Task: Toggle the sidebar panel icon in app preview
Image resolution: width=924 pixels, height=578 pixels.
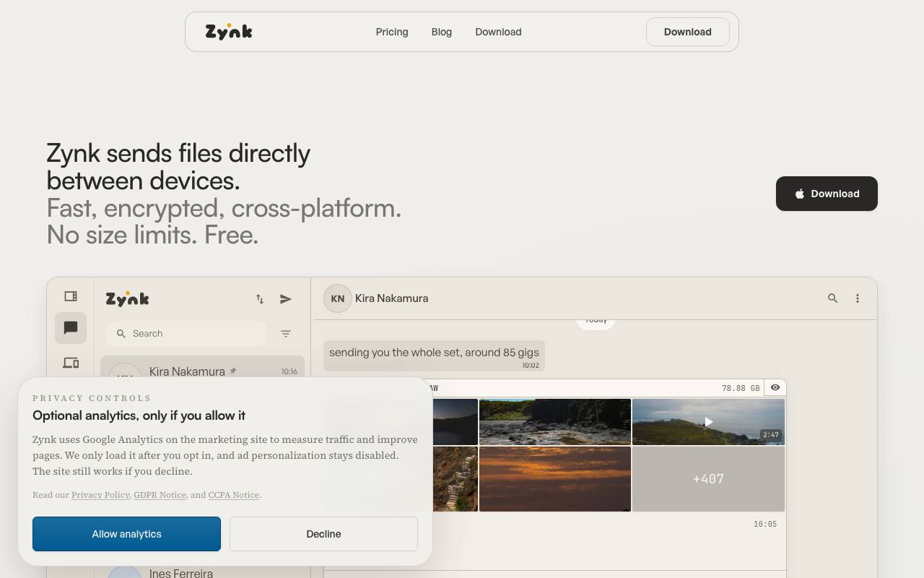Action: point(71,296)
